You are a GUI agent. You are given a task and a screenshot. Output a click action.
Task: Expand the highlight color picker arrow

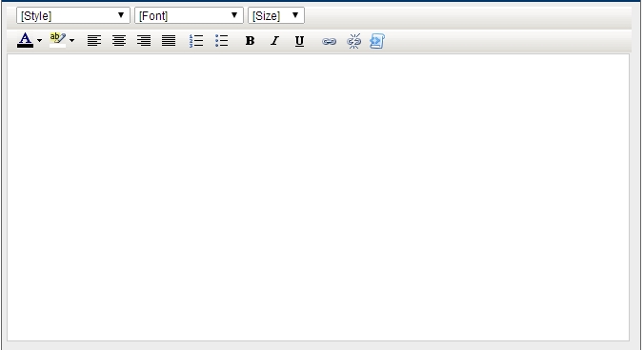click(71, 40)
